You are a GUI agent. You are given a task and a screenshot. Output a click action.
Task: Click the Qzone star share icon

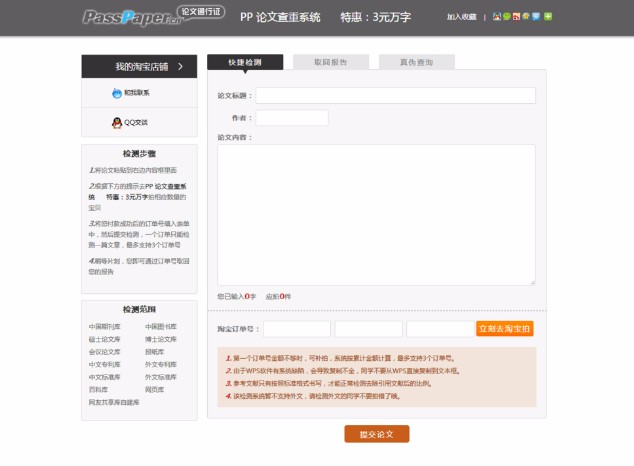pyautogui.click(x=526, y=17)
